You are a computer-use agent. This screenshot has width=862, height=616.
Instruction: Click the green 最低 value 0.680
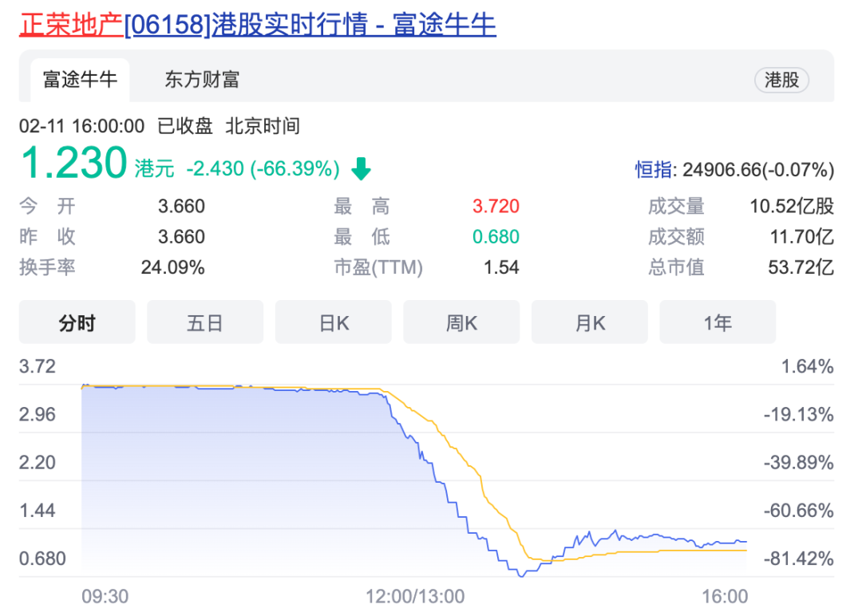click(x=496, y=237)
